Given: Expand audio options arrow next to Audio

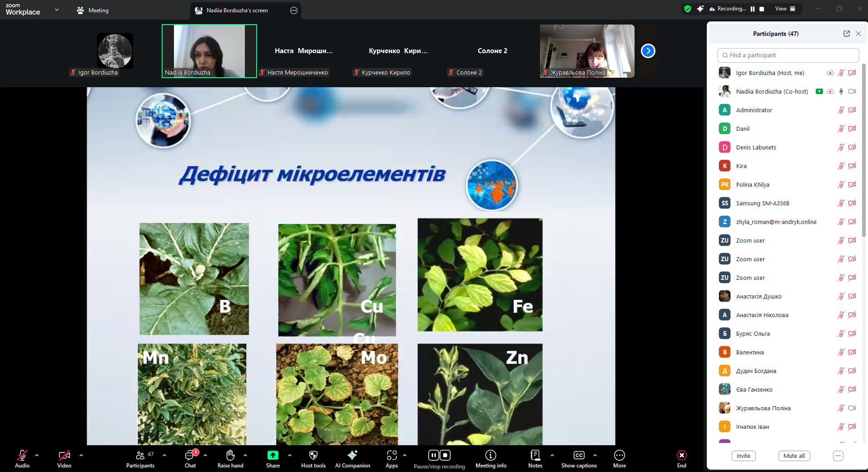Looking at the screenshot, I should click(37, 455).
